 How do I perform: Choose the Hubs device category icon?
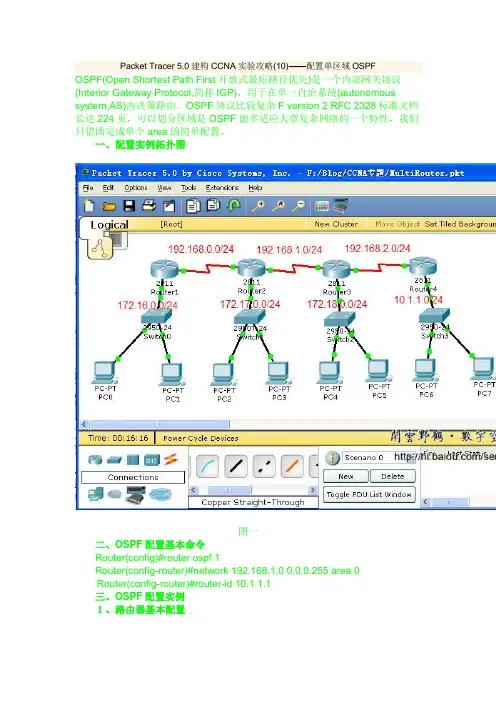(133, 460)
